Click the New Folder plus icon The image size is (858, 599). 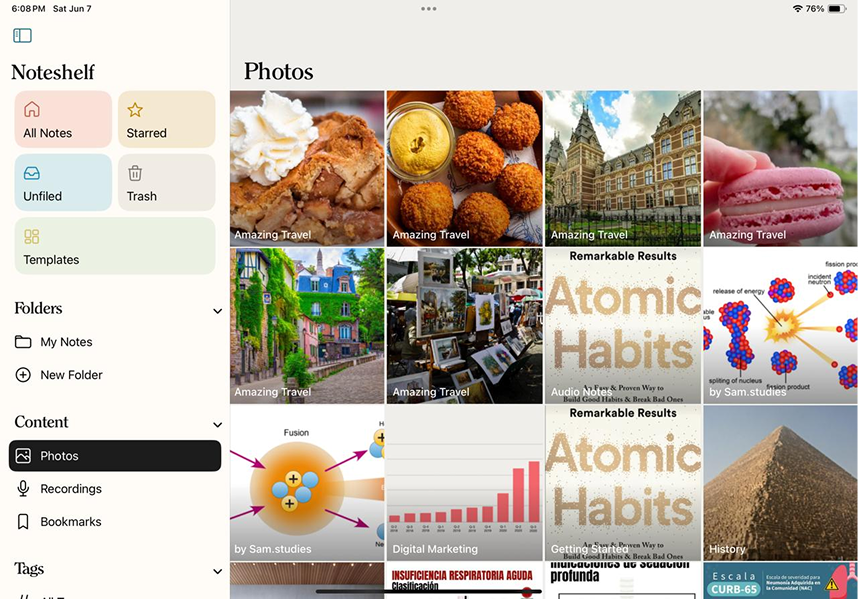click(23, 375)
